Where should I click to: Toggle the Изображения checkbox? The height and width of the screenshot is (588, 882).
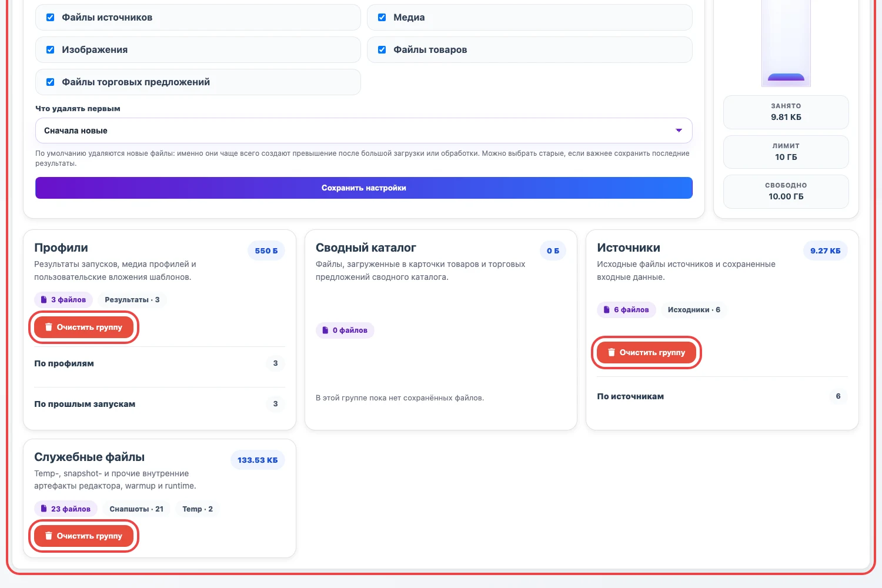click(51, 50)
